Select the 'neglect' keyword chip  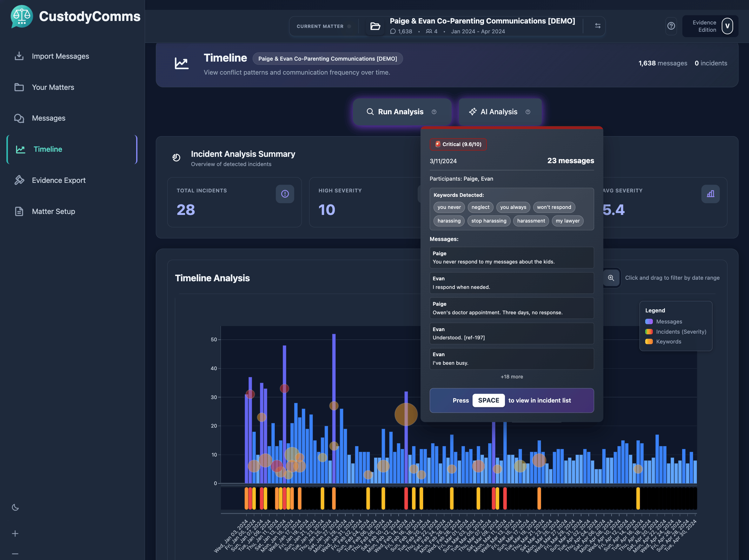tap(480, 207)
